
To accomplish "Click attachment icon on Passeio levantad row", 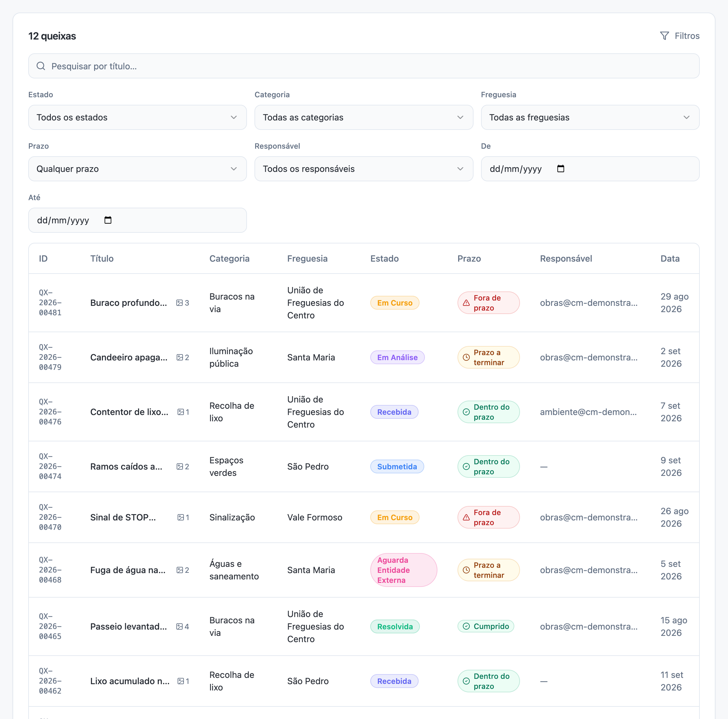I will 179,627.
